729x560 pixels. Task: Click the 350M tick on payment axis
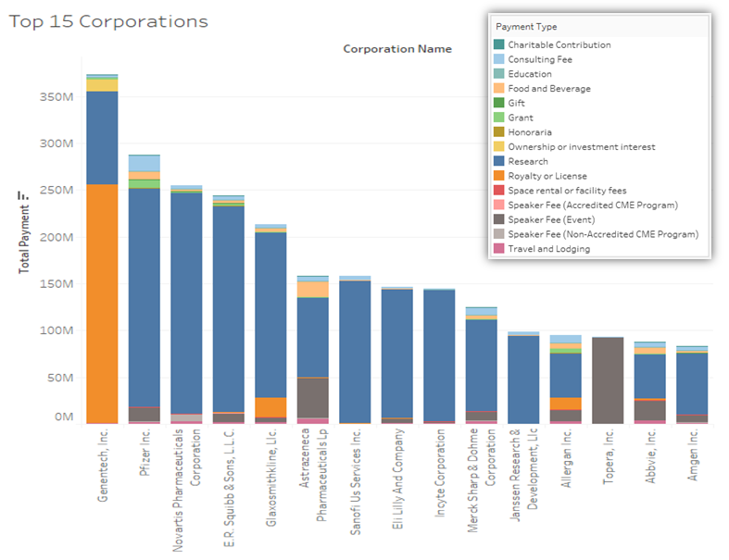pos(57,97)
